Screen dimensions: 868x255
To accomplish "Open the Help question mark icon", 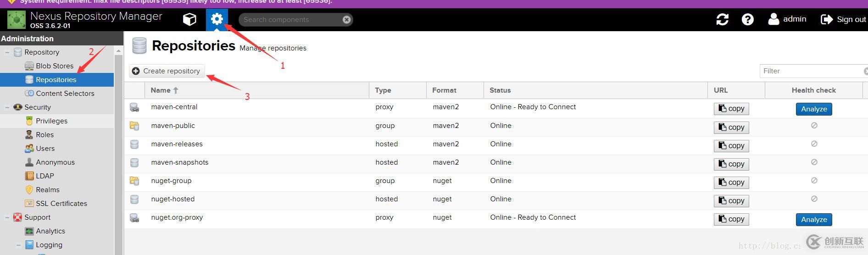I will point(748,19).
